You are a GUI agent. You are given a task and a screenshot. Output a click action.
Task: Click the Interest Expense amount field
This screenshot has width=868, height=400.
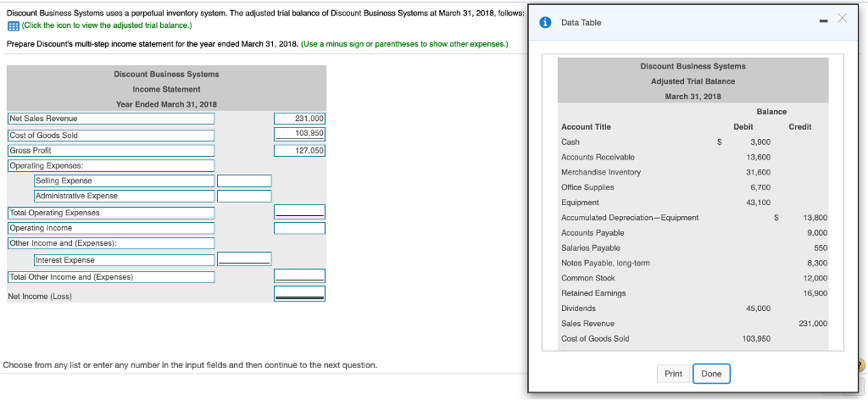point(244,258)
